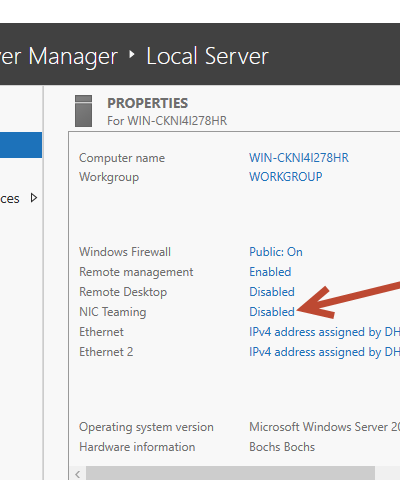Click the horizontal scrollbar thumb
This screenshot has height=480, width=400.
pyautogui.click(x=231, y=474)
